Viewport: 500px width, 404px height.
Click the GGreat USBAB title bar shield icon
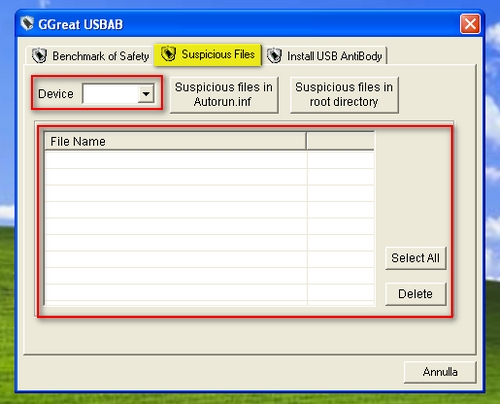click(x=27, y=23)
